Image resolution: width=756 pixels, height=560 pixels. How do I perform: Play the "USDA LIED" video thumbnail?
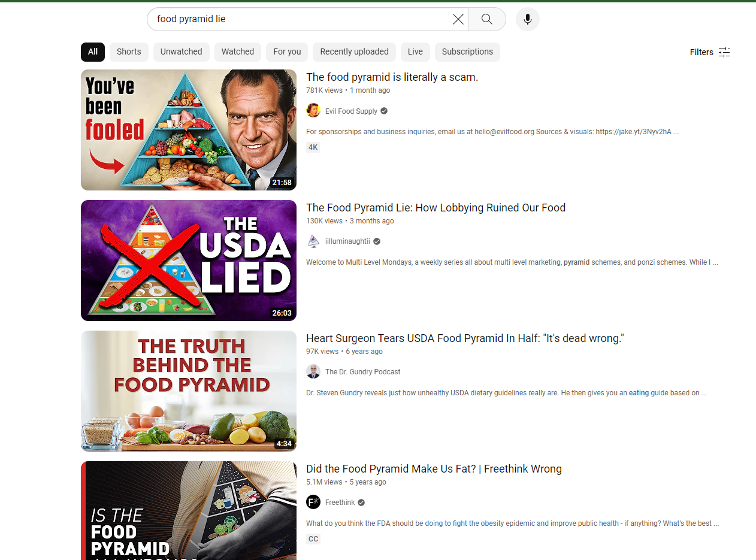point(189,261)
